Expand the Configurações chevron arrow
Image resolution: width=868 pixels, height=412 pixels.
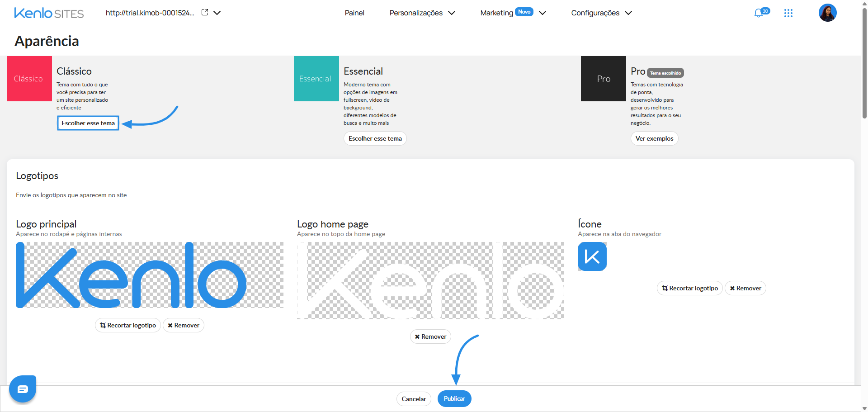628,13
